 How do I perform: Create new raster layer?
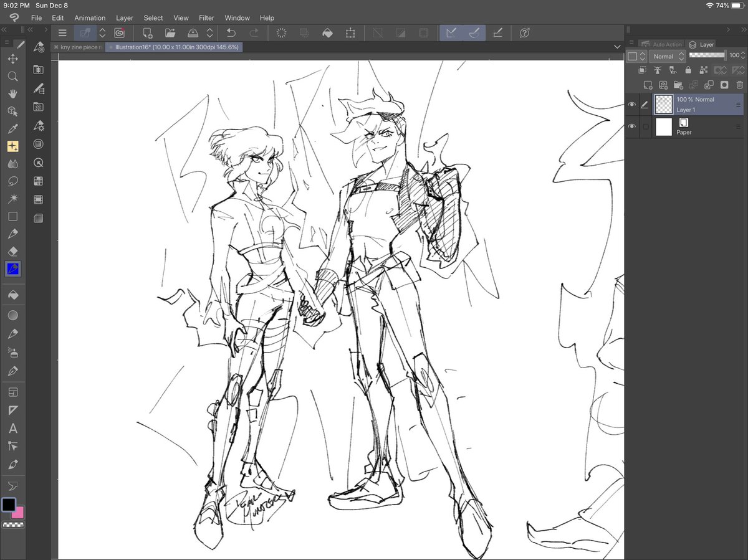[x=648, y=85]
